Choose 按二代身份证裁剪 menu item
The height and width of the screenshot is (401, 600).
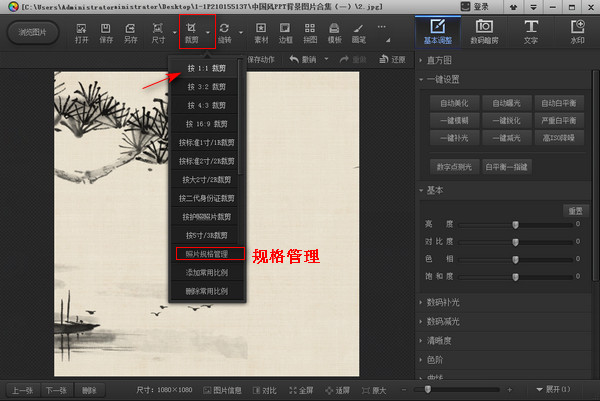(206, 198)
